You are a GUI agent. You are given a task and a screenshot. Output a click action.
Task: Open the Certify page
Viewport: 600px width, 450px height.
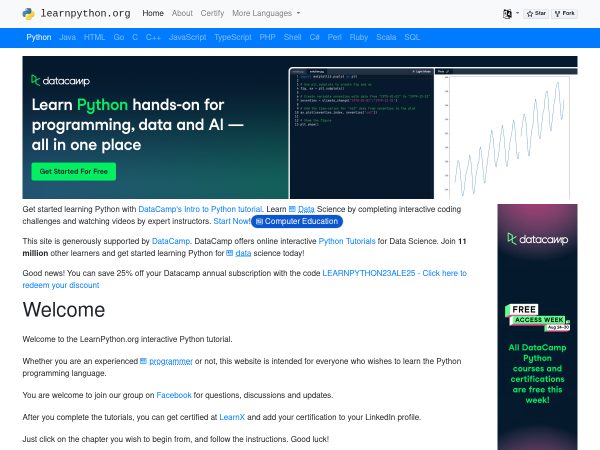[x=212, y=13]
